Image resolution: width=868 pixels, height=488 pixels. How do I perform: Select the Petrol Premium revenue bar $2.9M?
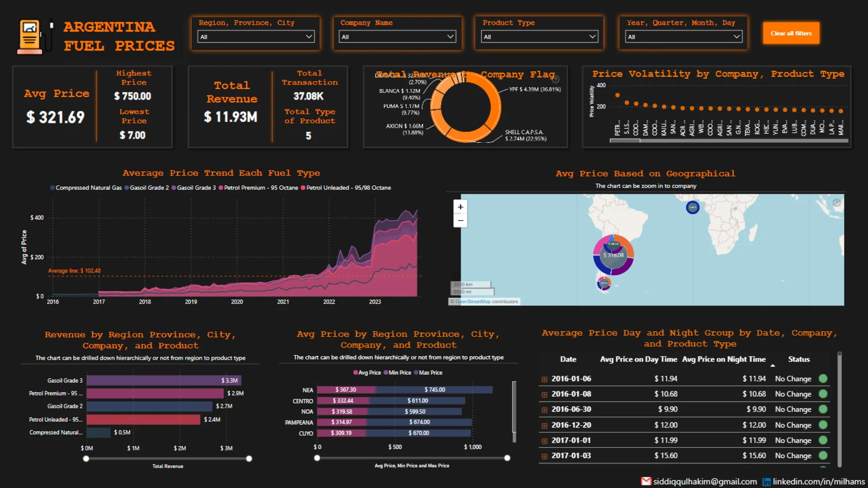click(x=155, y=393)
